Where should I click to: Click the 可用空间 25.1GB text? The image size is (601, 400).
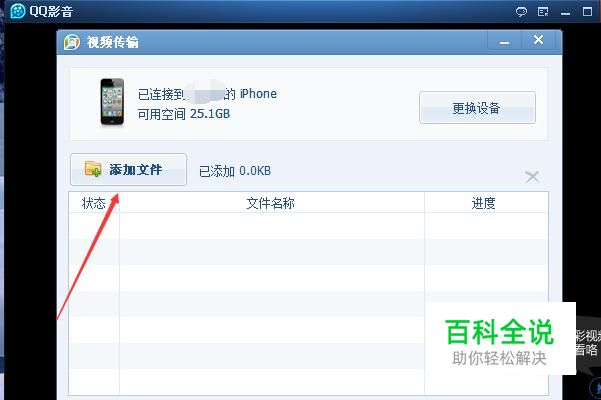click(184, 114)
